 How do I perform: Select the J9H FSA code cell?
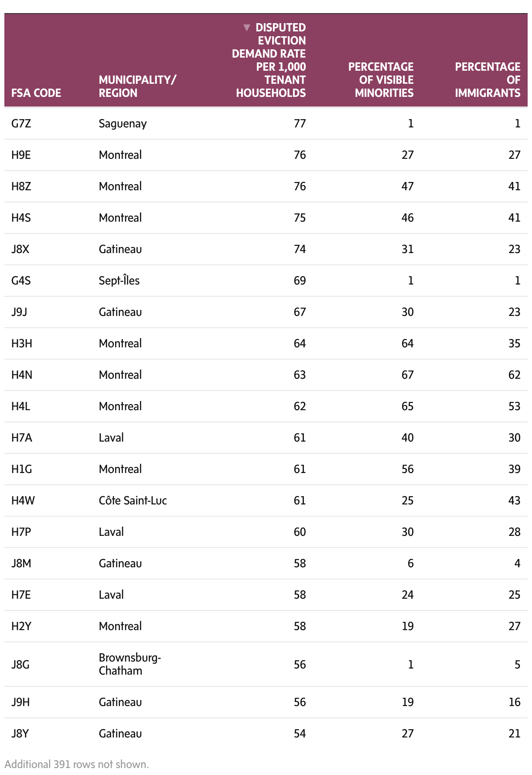tap(20, 702)
